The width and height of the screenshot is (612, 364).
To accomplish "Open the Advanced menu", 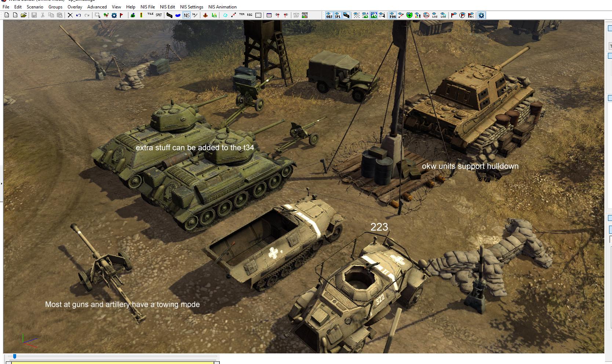I will [x=97, y=7].
